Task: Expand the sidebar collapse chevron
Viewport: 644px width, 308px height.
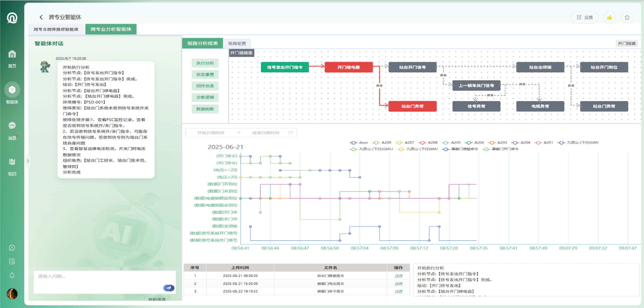Action: pos(28,161)
